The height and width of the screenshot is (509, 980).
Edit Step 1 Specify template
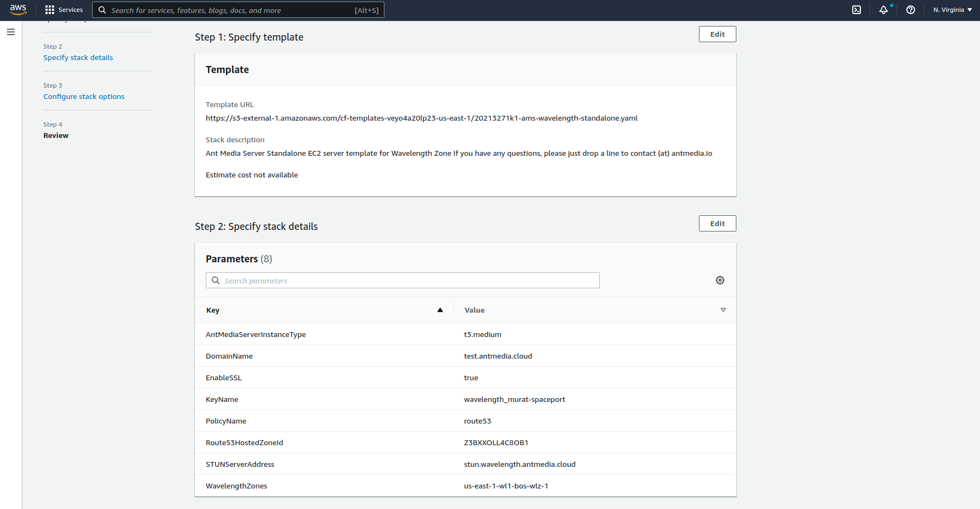tap(717, 34)
